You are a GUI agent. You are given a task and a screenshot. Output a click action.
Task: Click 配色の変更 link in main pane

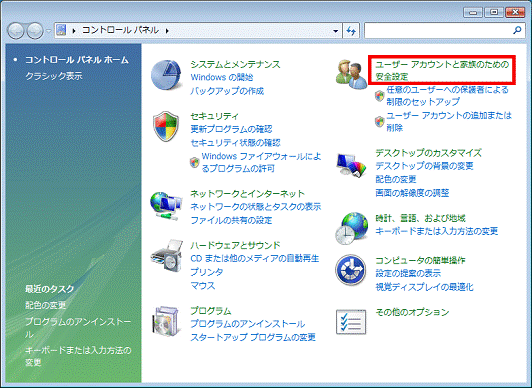[396, 179]
